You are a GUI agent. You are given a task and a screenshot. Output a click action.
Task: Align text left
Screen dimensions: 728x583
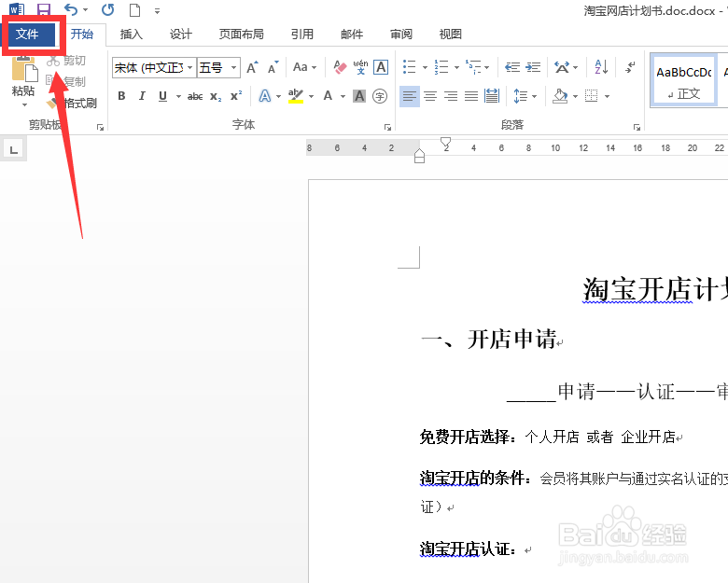coord(410,96)
